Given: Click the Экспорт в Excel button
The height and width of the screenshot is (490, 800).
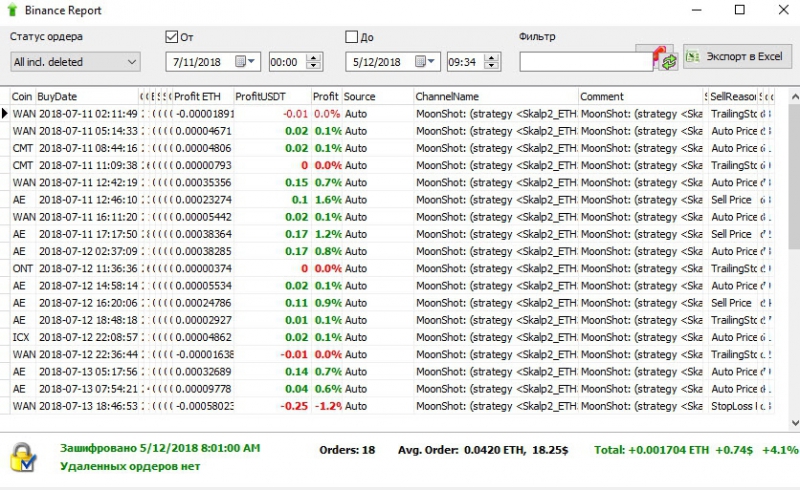Looking at the screenshot, I should [737, 56].
